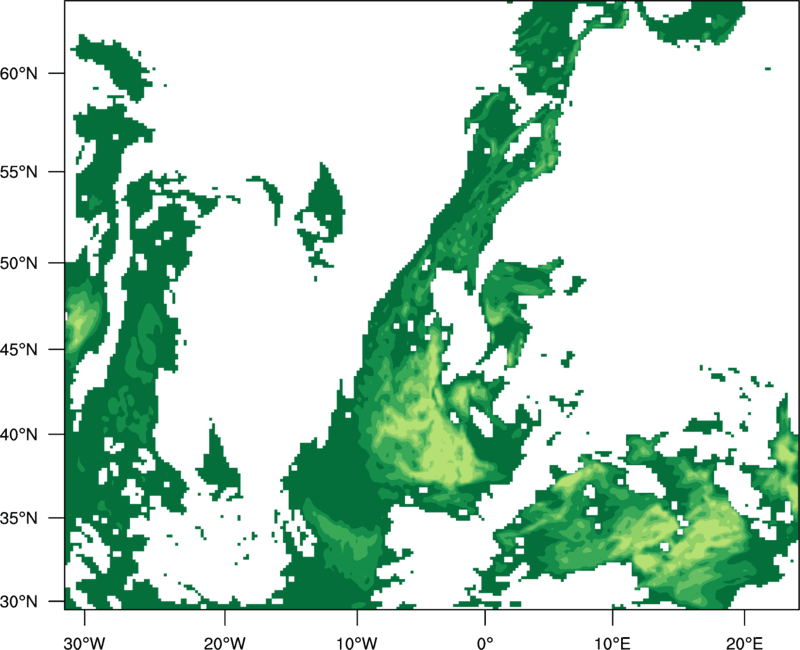Click the 20°W longitude label
The width and height of the screenshot is (800, 650).
[225, 643]
